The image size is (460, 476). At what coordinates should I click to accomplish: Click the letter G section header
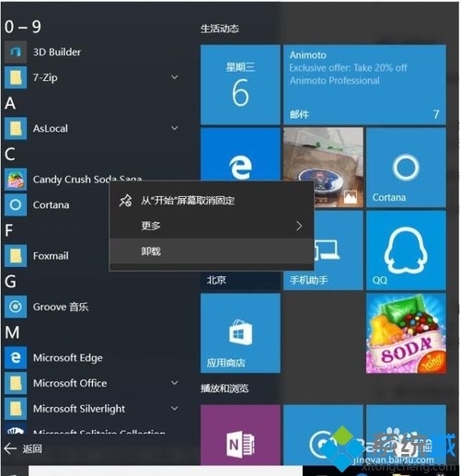(x=10, y=282)
